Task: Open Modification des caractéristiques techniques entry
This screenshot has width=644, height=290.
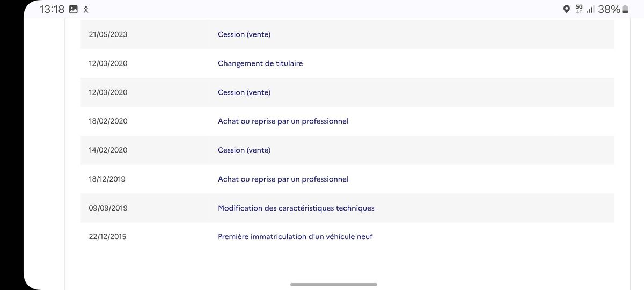Action: (347, 208)
